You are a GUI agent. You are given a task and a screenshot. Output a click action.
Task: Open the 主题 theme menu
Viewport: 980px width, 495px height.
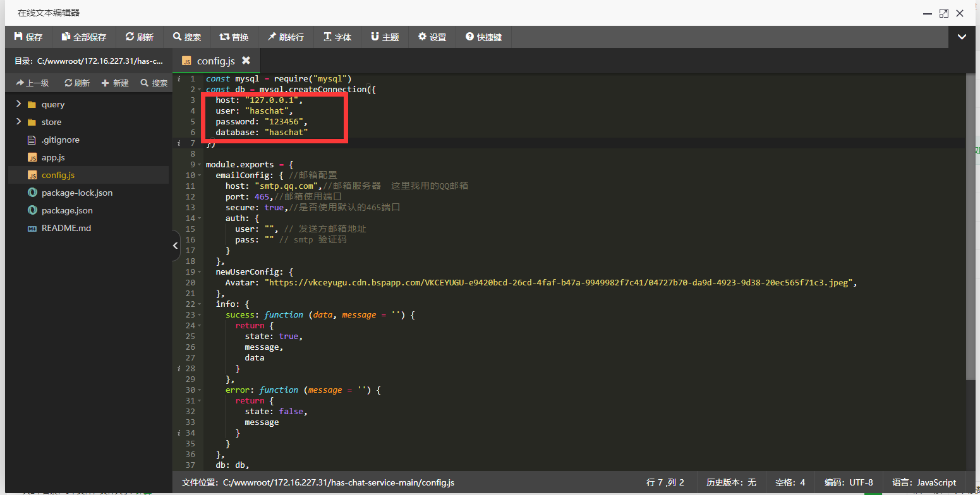(x=385, y=37)
